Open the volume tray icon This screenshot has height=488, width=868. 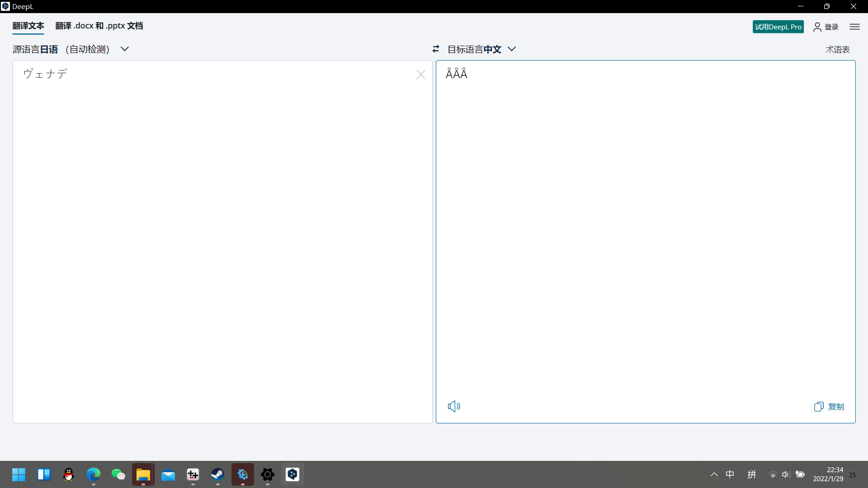[786, 474]
